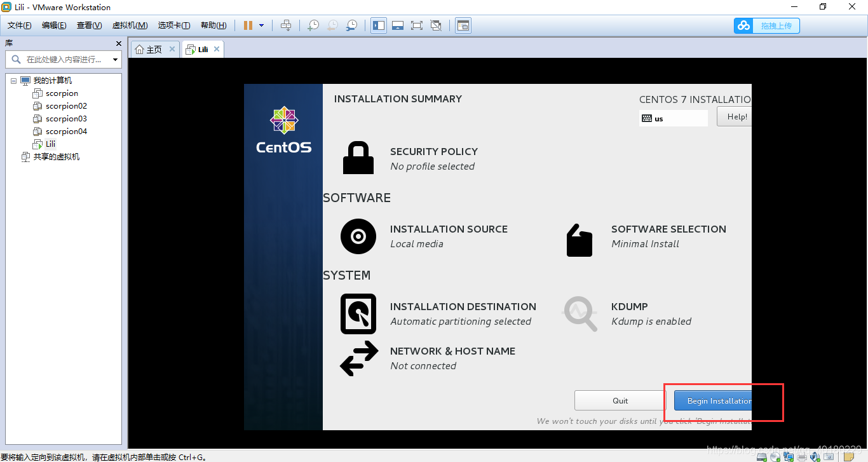Viewport: 868px width, 462px height.
Task: Click the Quit button
Action: [x=620, y=400]
